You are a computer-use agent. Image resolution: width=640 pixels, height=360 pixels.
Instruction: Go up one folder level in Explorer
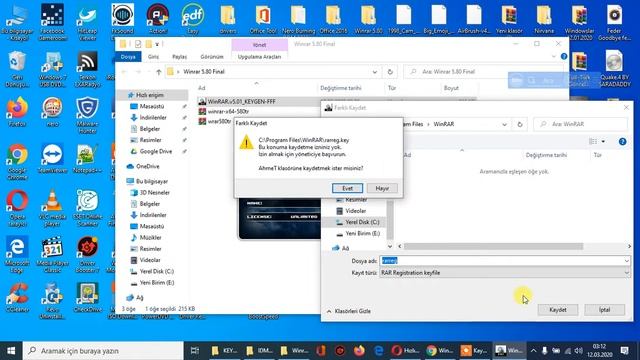coord(158,72)
